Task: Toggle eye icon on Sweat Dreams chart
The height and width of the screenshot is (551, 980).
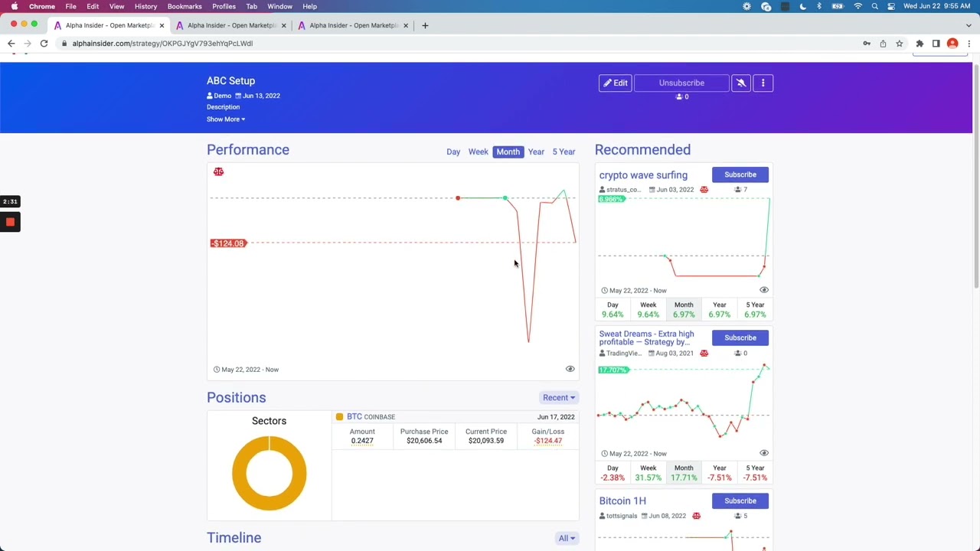Action: pyautogui.click(x=763, y=453)
